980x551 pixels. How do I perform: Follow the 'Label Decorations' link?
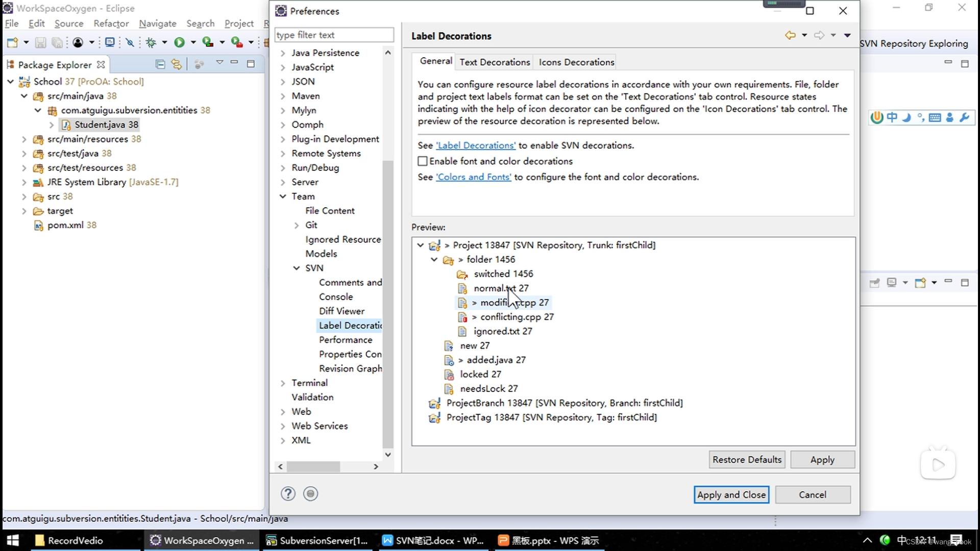(476, 145)
